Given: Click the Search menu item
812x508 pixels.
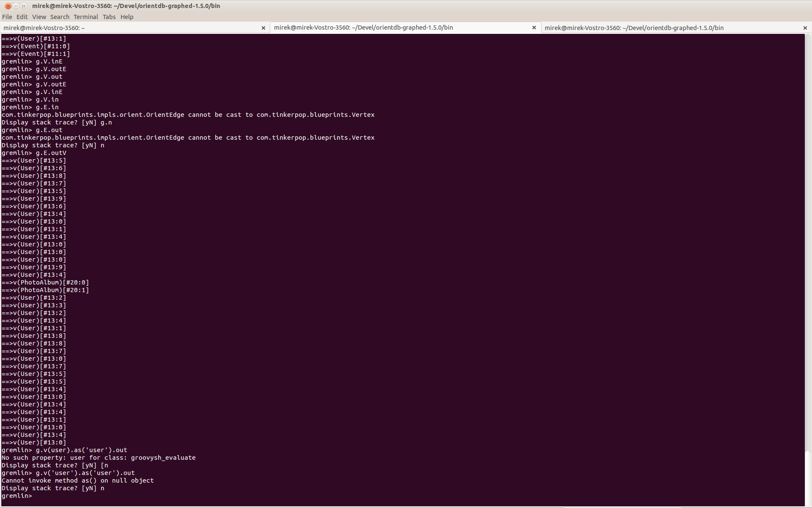Looking at the screenshot, I should 60,17.
